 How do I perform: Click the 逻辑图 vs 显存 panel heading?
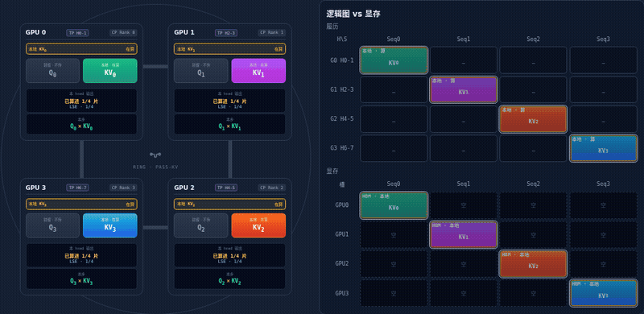tap(353, 14)
